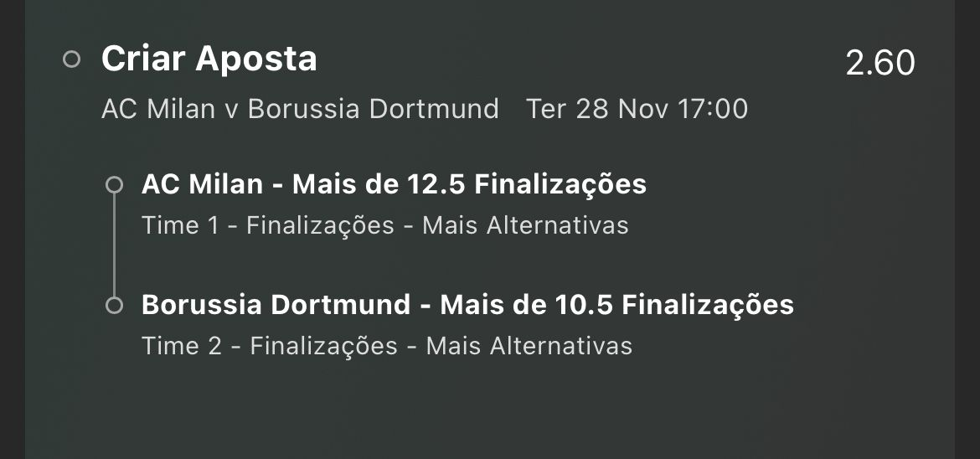Click the 2.60 odds value
This screenshot has height=459, width=980.
click(880, 63)
